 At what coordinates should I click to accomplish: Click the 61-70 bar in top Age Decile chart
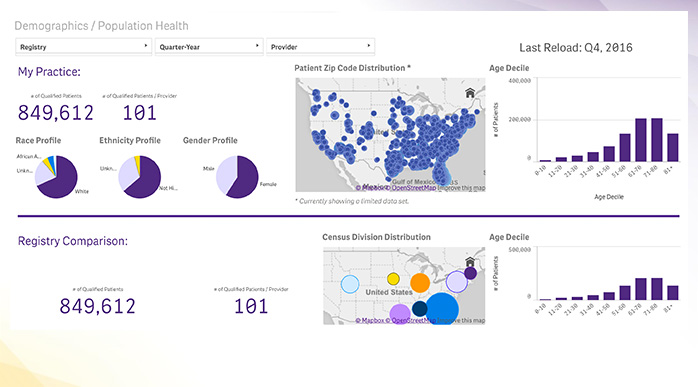click(641, 140)
